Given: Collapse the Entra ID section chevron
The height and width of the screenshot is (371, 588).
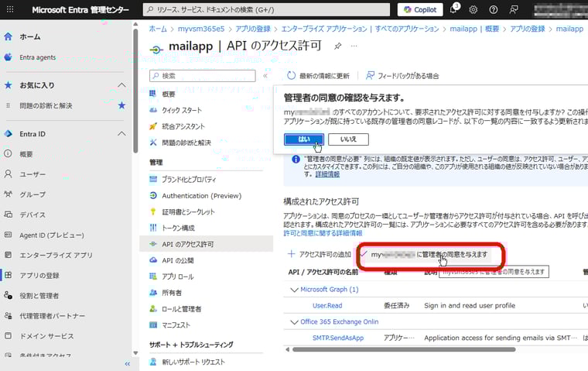Looking at the screenshot, I should point(121,134).
